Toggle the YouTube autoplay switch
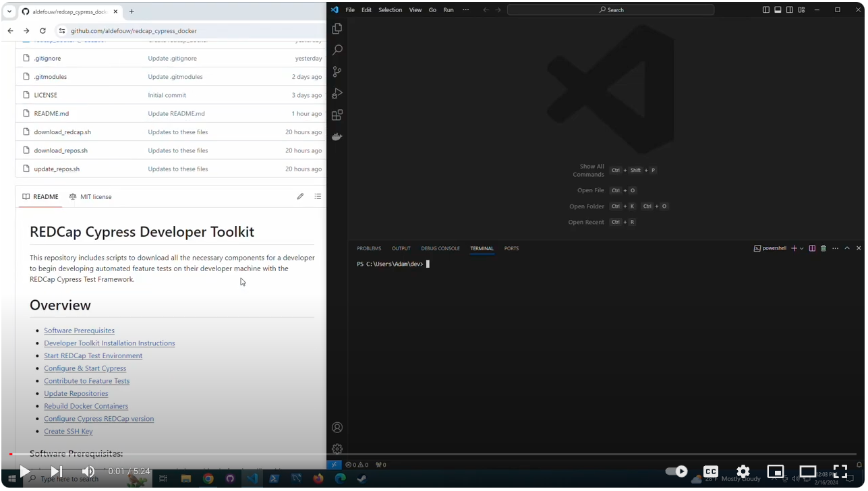Image resolution: width=868 pixels, height=491 pixels. point(676,471)
